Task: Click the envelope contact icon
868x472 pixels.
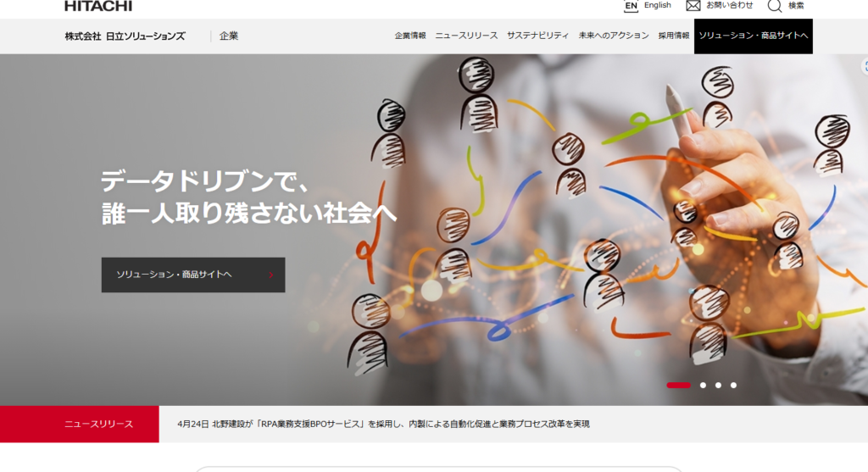Action: click(693, 6)
